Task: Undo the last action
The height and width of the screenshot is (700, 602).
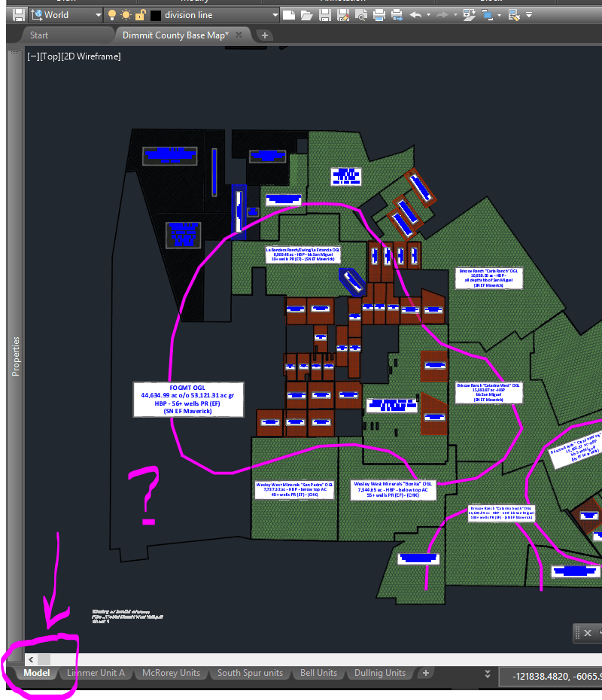Action: coord(415,14)
